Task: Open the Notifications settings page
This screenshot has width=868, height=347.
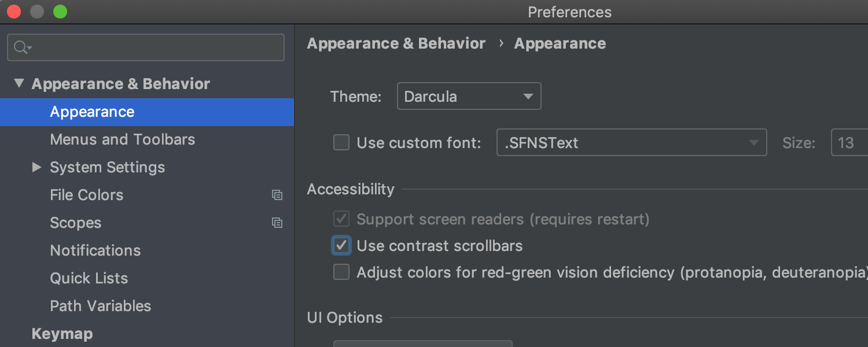Action: point(95,251)
